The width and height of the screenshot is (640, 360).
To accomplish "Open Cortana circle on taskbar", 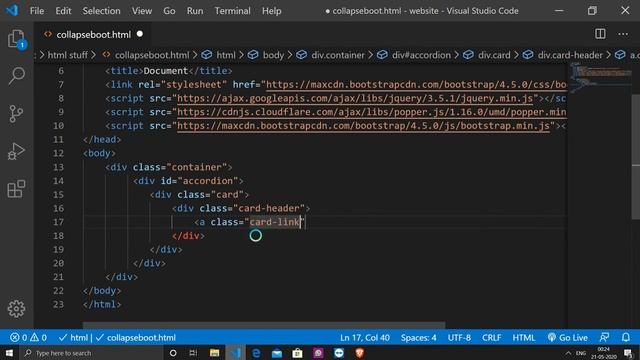I will tap(173, 353).
